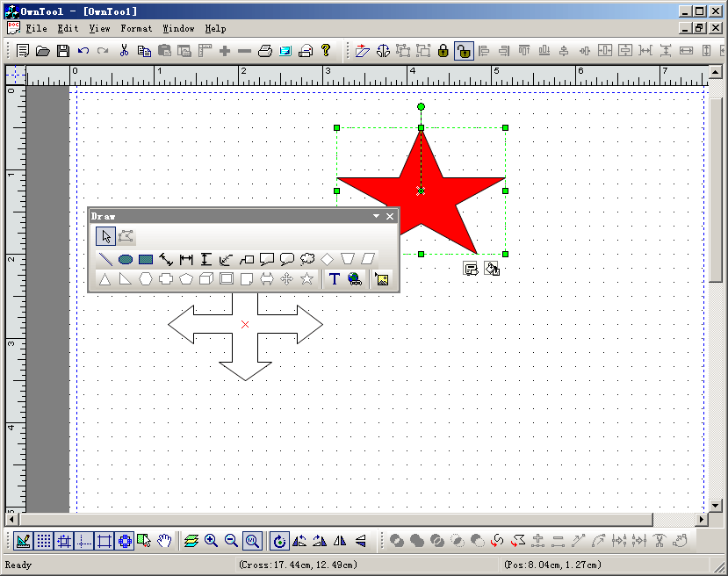Viewport: 728px width, 576px height.
Task: Click the ruler origin corner box
Action: tap(16, 75)
